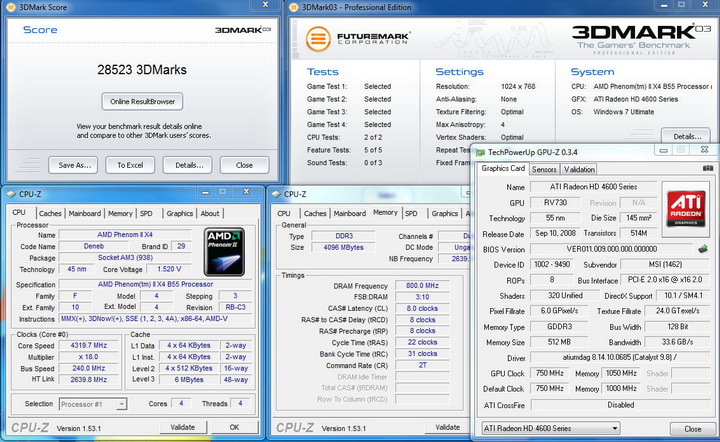Click FSB:DRAM ratio 3:10
The image size is (720, 442).
[x=422, y=297]
